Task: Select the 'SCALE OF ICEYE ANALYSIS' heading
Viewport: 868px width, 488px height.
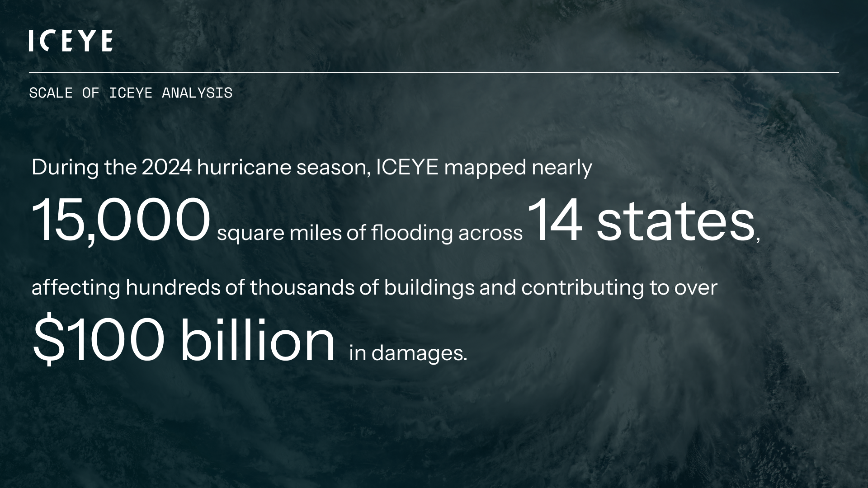Action: [x=131, y=93]
